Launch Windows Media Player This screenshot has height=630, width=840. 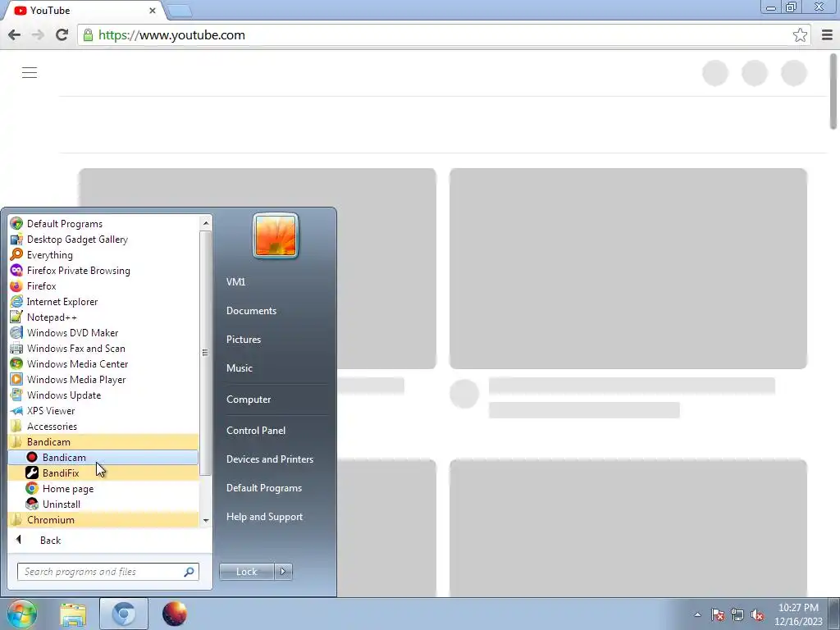(x=103, y=379)
